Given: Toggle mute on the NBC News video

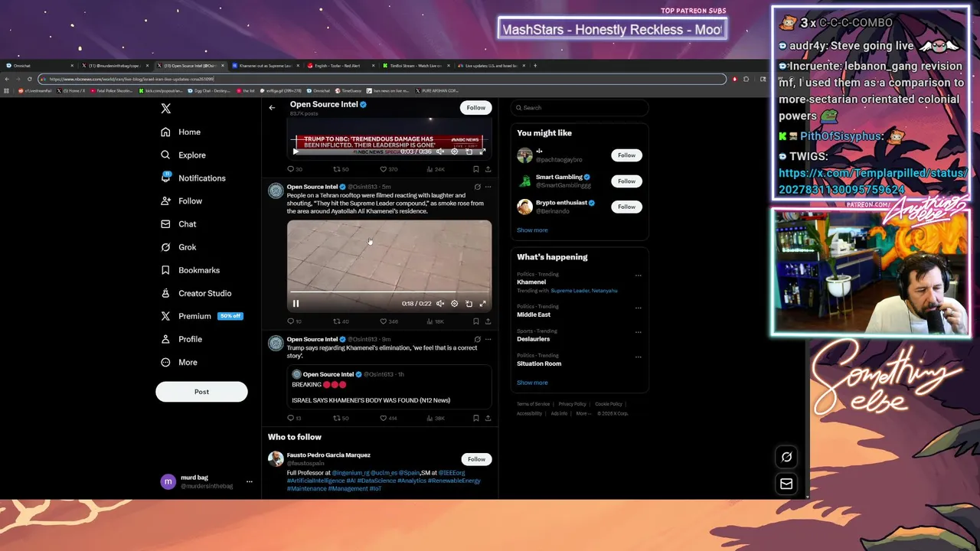Looking at the screenshot, I should click(x=440, y=152).
